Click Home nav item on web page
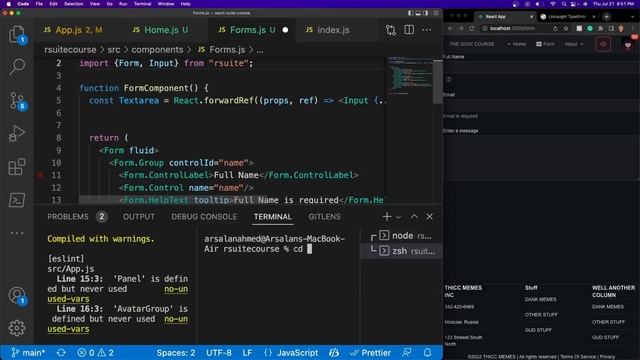Image resolution: width=640 pixels, height=360 pixels. (517, 44)
